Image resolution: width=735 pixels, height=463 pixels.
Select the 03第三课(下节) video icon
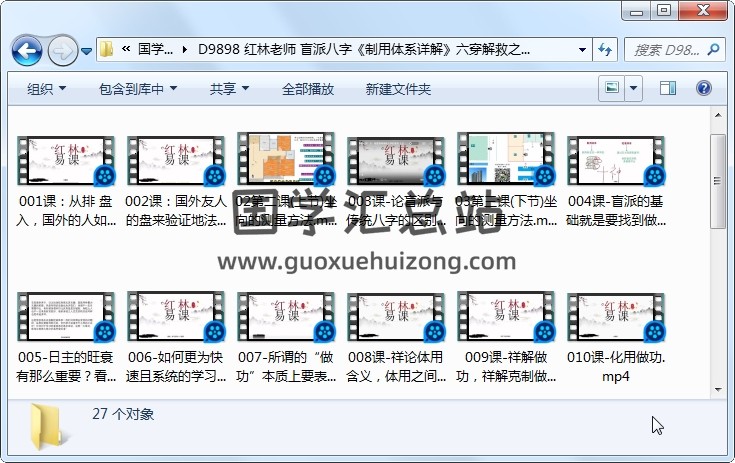click(x=506, y=158)
